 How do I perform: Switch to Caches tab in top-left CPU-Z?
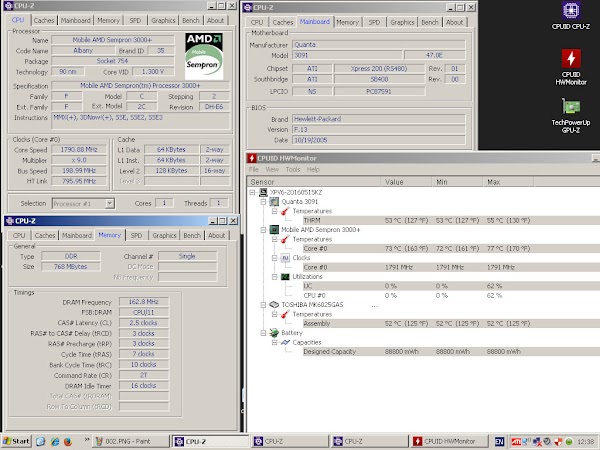pyautogui.click(x=44, y=20)
